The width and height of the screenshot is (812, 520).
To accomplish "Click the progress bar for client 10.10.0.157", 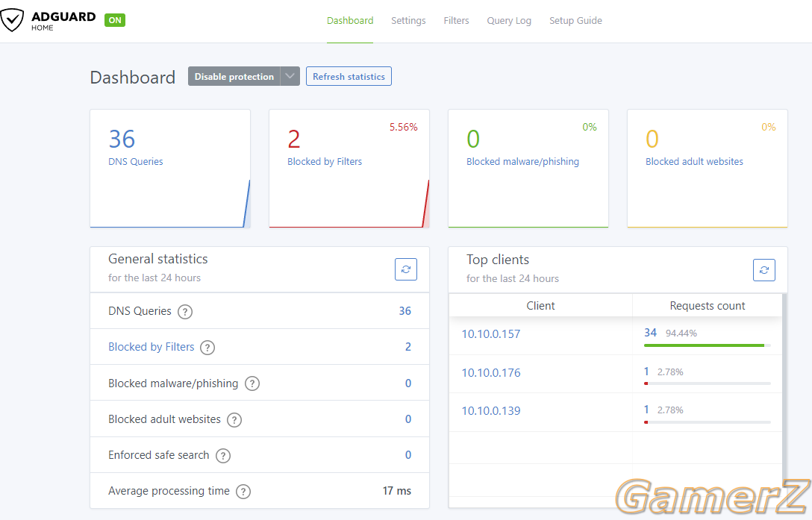I will [708, 345].
